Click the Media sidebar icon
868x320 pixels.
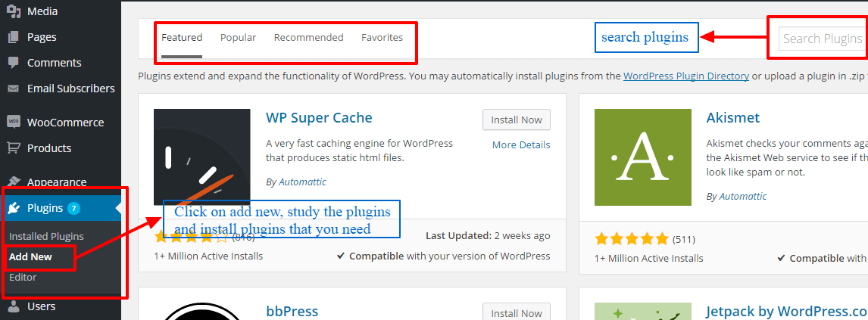tap(14, 11)
